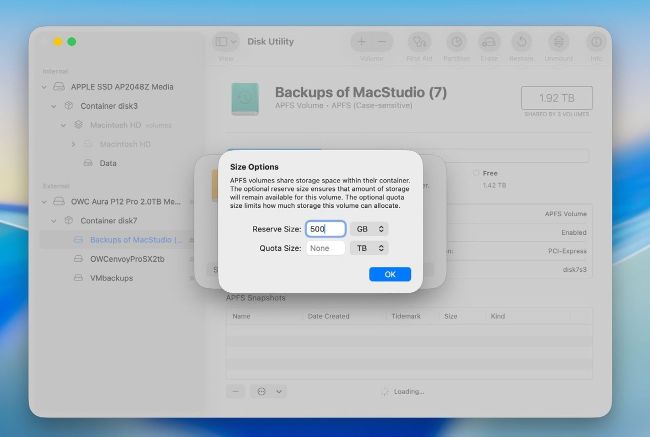650x437 pixels.
Task: Select the VMbackups volume in sidebar
Action: click(x=111, y=278)
